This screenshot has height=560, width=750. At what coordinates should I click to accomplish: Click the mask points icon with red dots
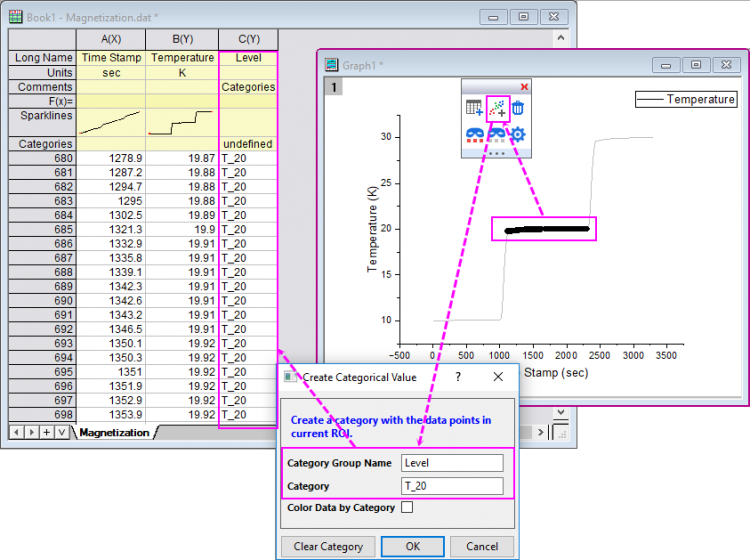pyautogui.click(x=474, y=135)
